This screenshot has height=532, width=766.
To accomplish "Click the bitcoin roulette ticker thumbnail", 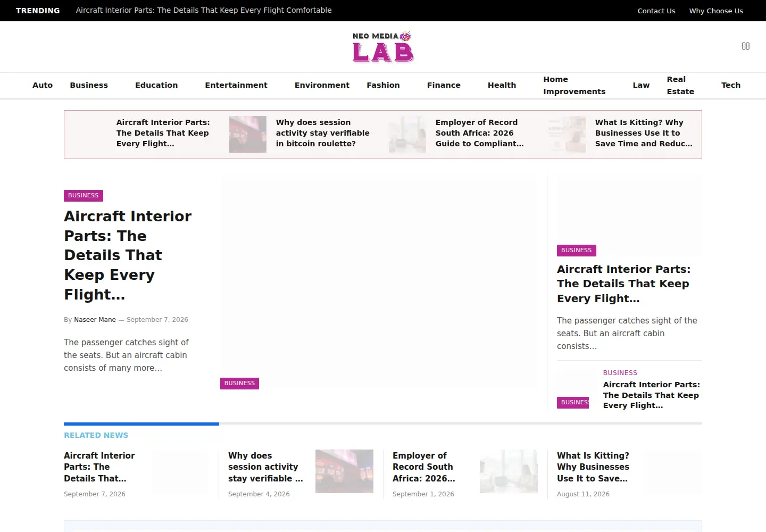I will pyautogui.click(x=248, y=135).
